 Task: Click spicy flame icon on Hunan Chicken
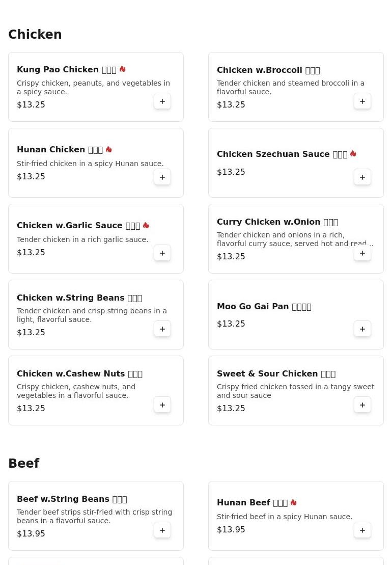point(109,150)
